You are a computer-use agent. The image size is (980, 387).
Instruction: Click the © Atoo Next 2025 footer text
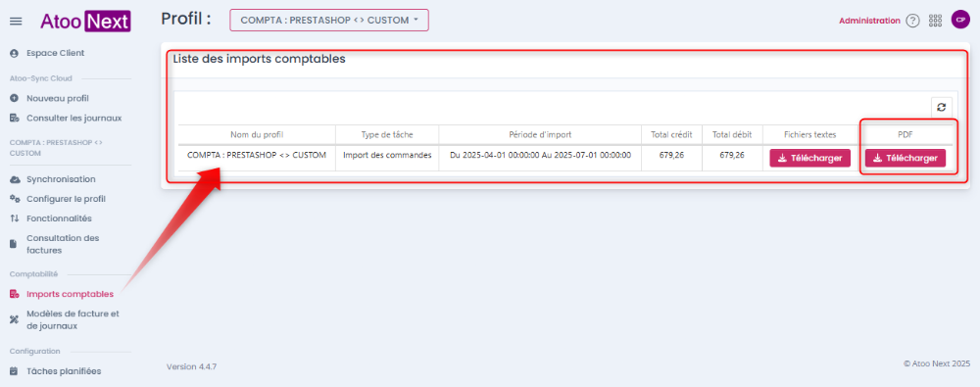click(936, 363)
